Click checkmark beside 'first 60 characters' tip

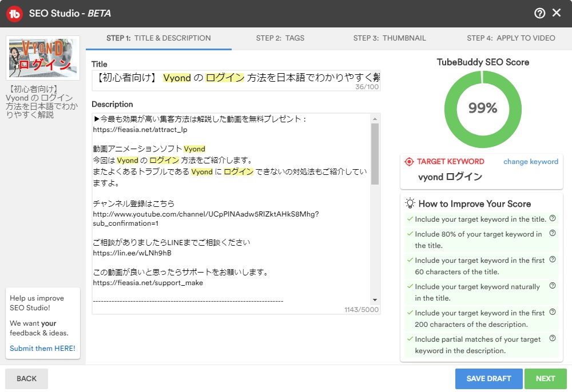pos(410,260)
